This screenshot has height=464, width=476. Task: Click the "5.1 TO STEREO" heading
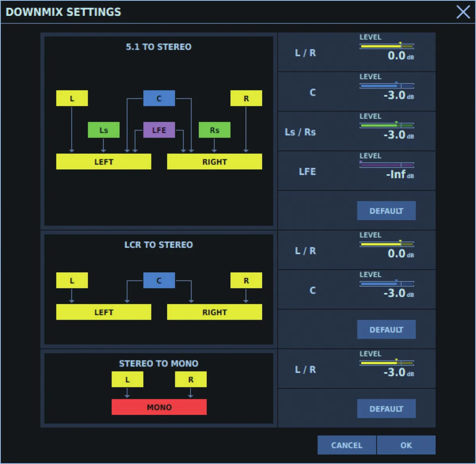coord(159,47)
